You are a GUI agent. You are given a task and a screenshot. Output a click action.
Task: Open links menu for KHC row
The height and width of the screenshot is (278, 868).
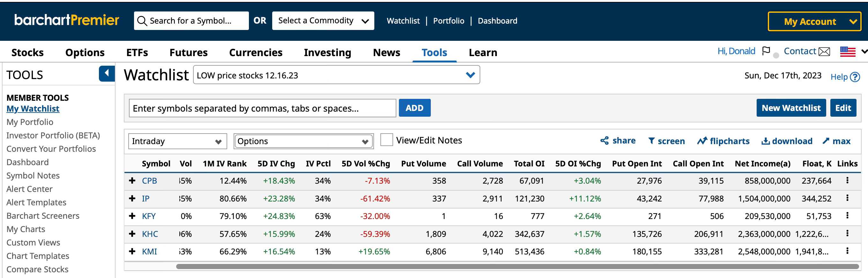[847, 233]
